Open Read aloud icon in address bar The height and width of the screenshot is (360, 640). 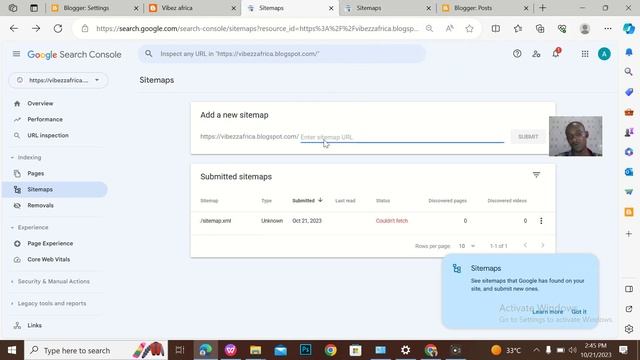pyautogui.click(x=450, y=28)
